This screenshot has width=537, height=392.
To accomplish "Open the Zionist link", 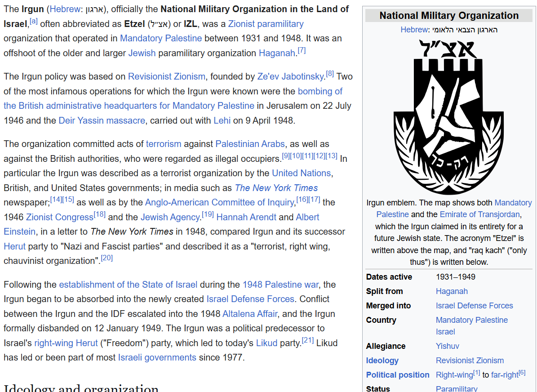I will tap(241, 24).
